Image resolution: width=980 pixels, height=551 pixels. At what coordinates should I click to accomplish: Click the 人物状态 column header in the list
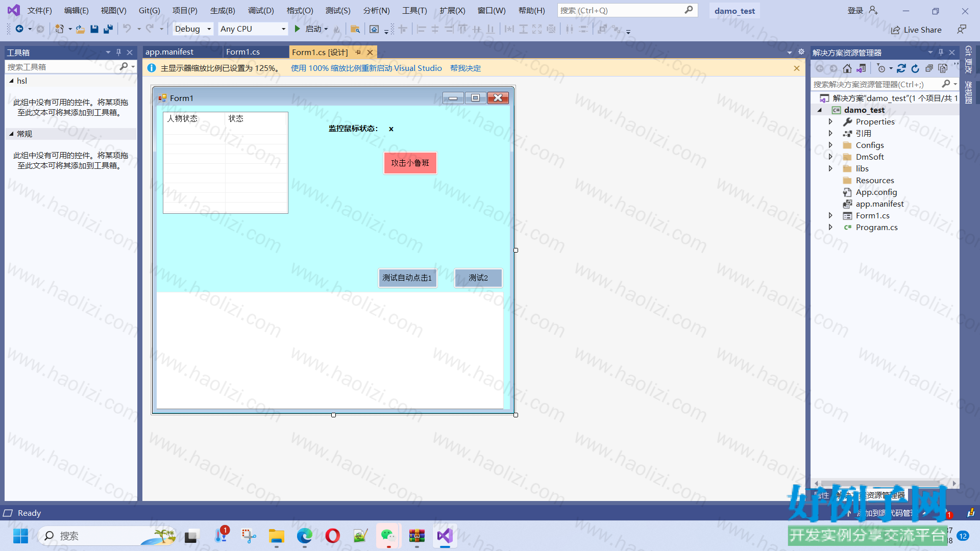point(194,118)
